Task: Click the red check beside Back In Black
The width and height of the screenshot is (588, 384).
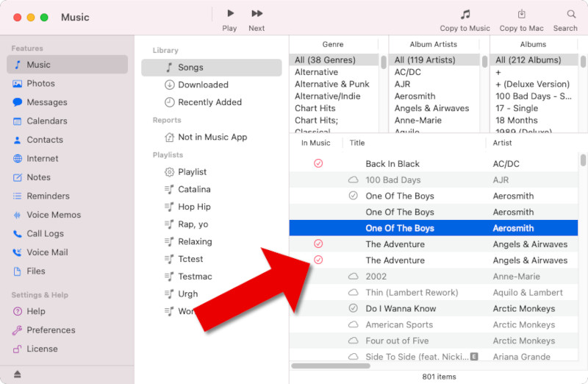Action: click(x=318, y=163)
